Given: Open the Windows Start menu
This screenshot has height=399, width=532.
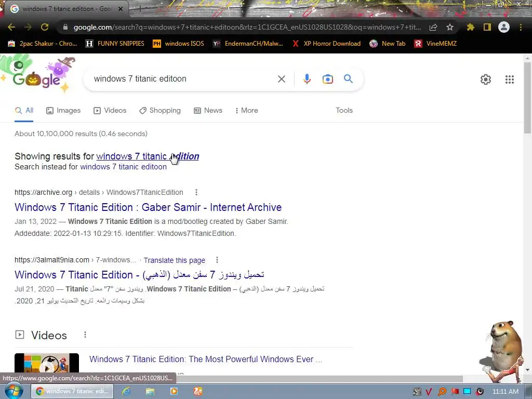Looking at the screenshot, I should pyautogui.click(x=14, y=391).
